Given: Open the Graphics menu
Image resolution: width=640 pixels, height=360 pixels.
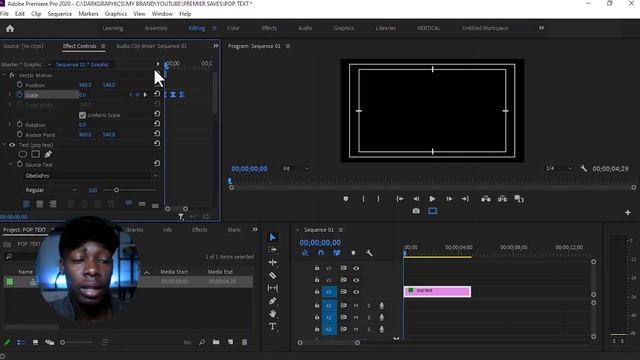Looking at the screenshot, I should (x=116, y=13).
